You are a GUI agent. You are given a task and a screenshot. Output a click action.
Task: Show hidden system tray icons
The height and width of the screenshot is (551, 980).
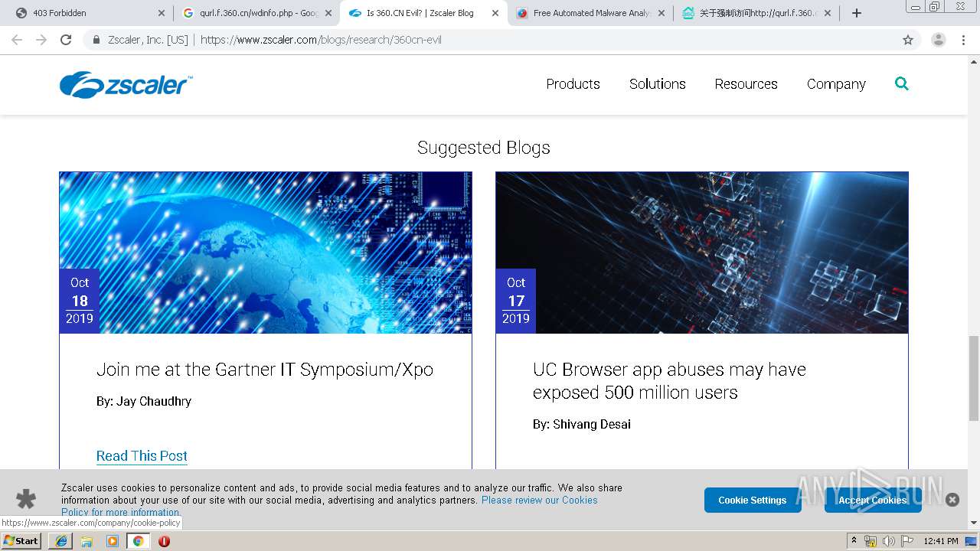pos(854,540)
